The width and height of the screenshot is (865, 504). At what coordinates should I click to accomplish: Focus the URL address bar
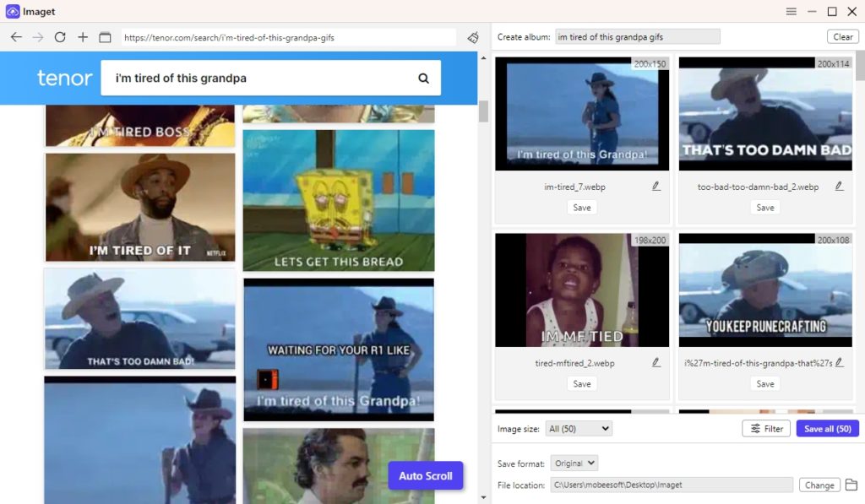coord(289,37)
